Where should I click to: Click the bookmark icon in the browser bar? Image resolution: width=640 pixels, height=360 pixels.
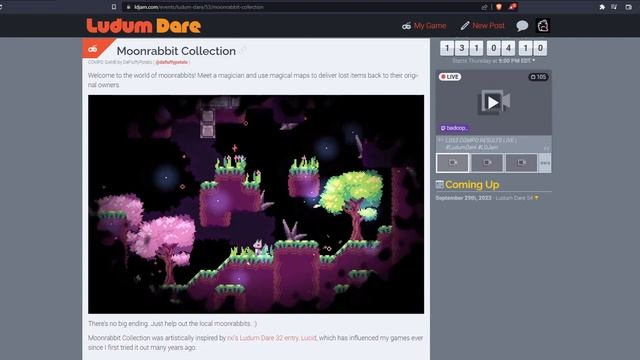coord(114,7)
